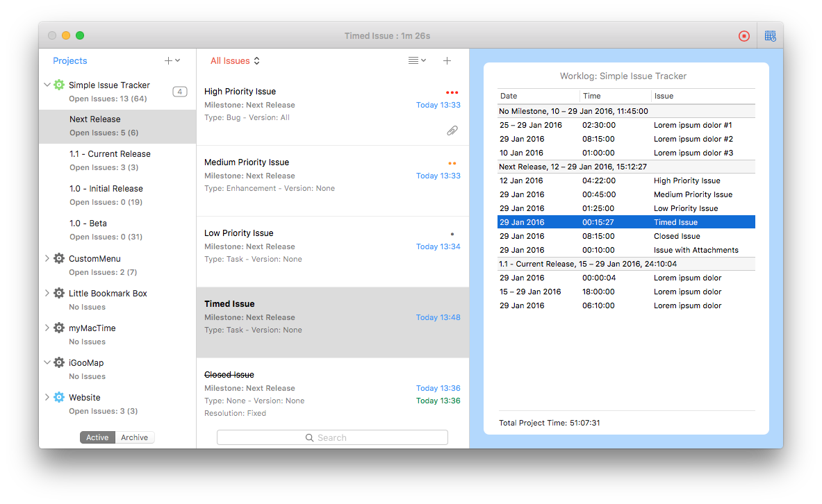Click green Today 13:36 closed timestamp
Image resolution: width=822 pixels, height=504 pixels.
[x=438, y=401]
